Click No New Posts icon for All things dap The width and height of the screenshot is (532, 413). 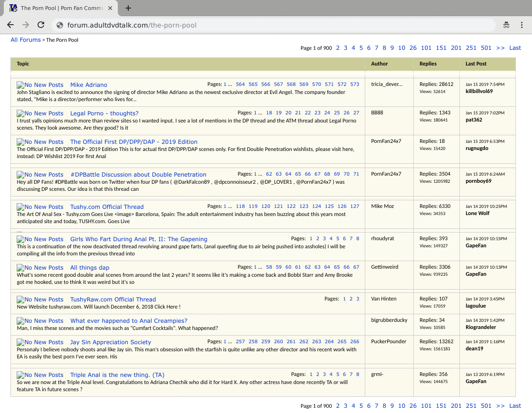click(40, 268)
